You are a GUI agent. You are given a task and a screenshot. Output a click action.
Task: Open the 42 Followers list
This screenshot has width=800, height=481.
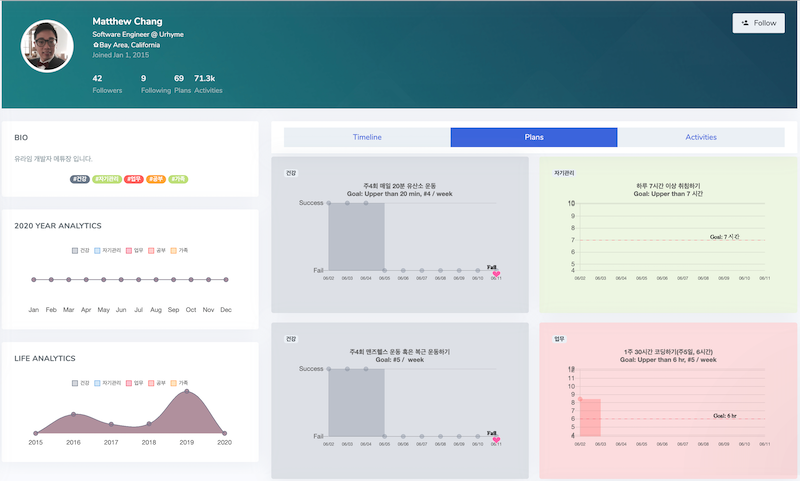pos(107,84)
